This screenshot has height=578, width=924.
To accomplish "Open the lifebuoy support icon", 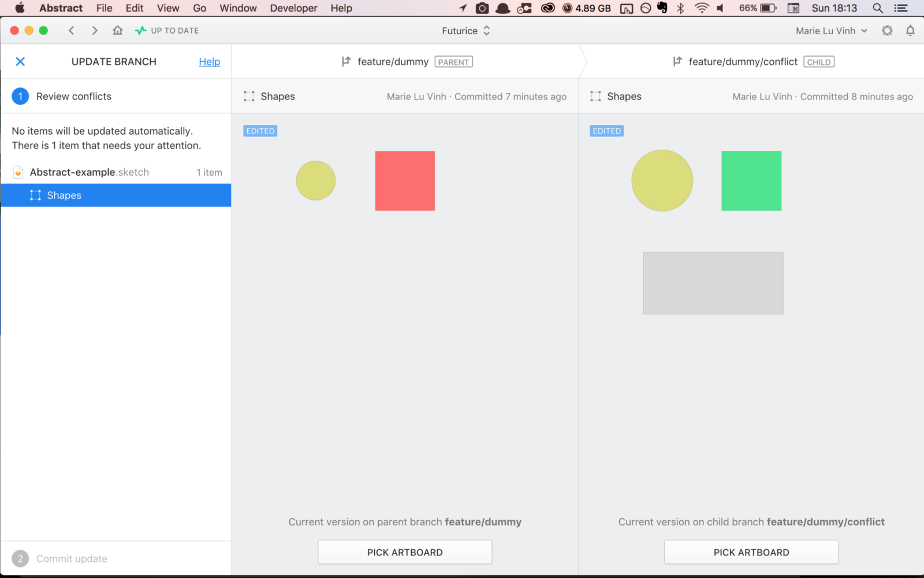I will tap(887, 31).
